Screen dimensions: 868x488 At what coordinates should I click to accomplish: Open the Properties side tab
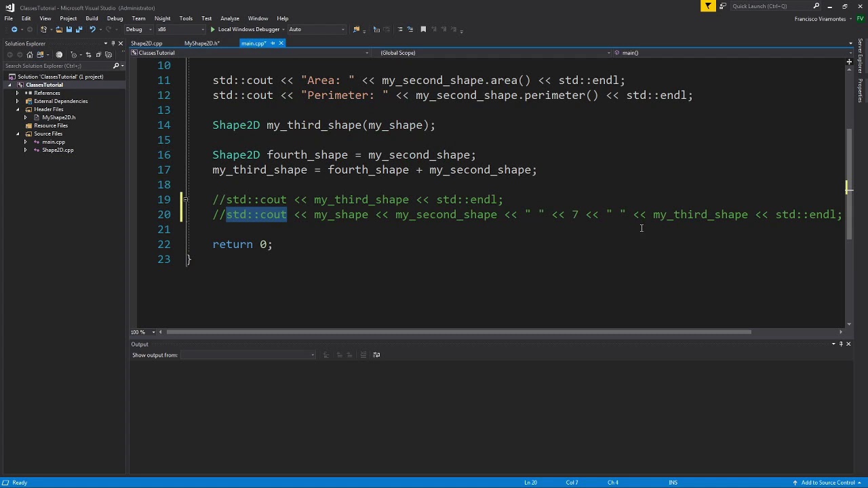coord(861,90)
